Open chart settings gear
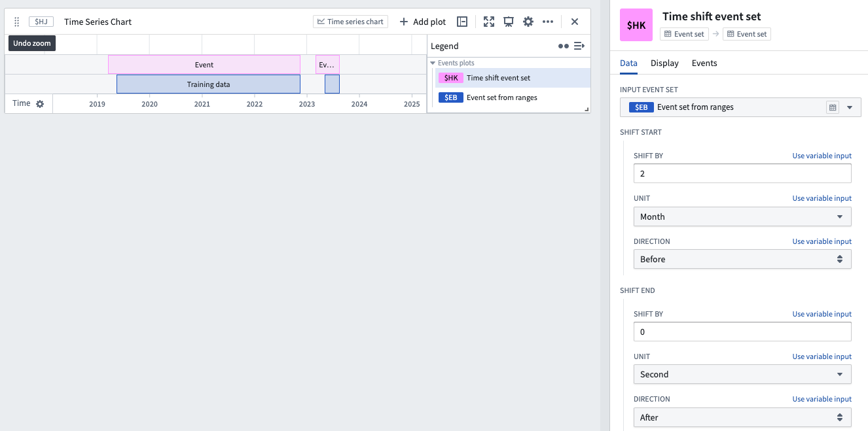The image size is (868, 431). coord(528,22)
